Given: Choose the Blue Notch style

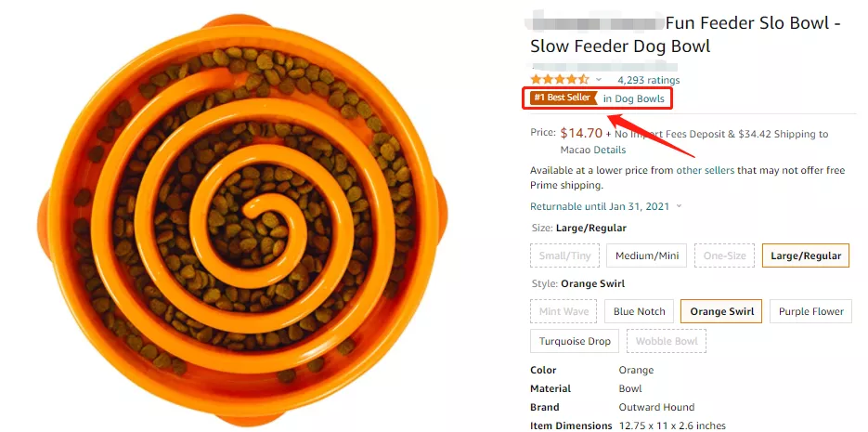Looking at the screenshot, I should pyautogui.click(x=639, y=311).
